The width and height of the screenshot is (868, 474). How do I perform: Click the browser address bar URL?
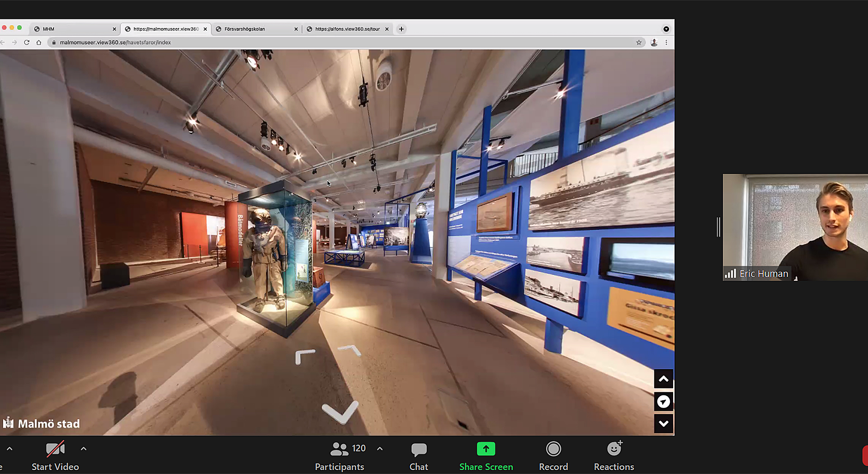coord(115,43)
